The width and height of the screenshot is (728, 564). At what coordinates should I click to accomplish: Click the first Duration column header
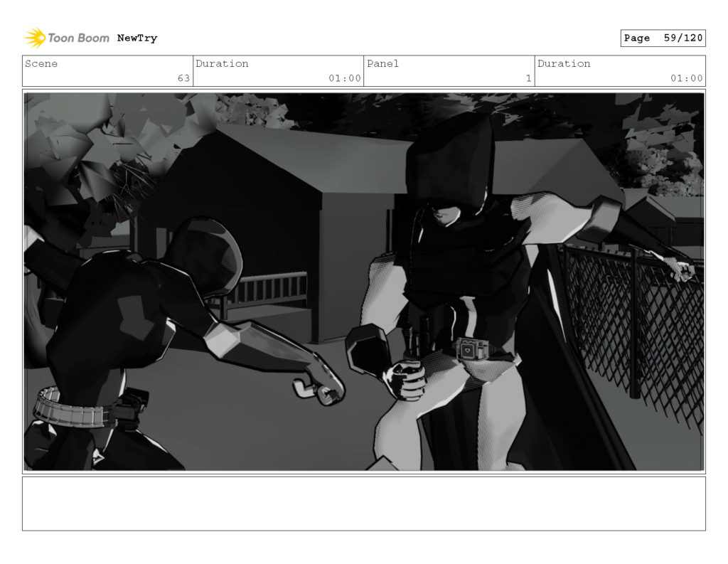coord(223,64)
